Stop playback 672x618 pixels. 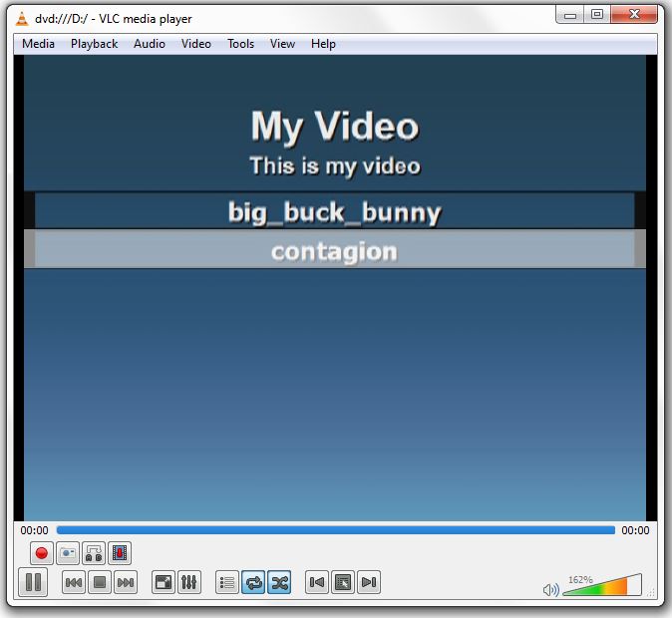click(100, 582)
